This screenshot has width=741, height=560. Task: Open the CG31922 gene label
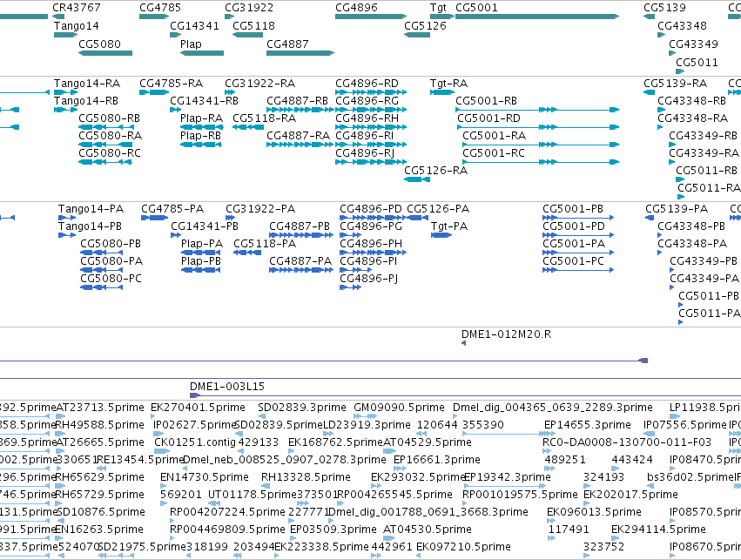pos(249,8)
